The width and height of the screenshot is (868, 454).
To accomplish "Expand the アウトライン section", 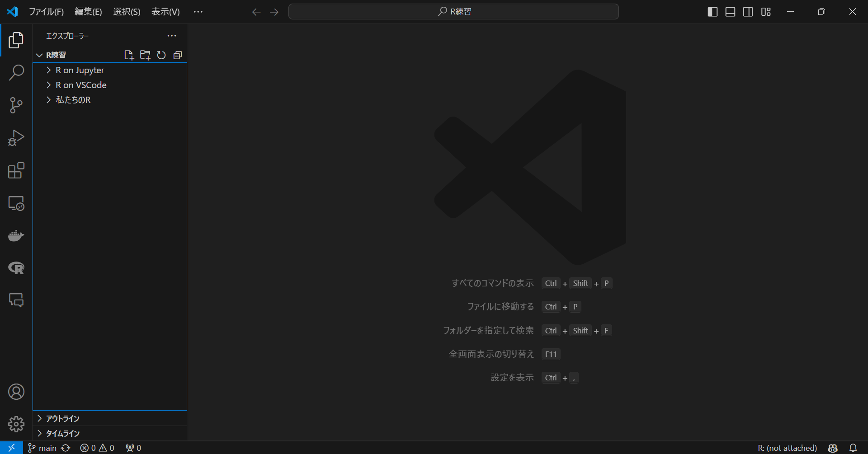I will point(62,419).
